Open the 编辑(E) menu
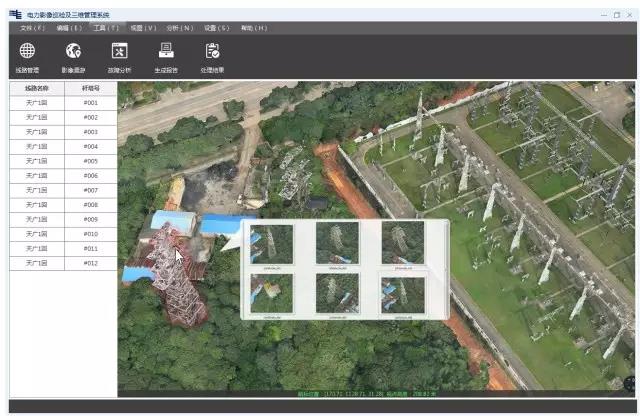Viewport: 640px width, 416px height. (69, 28)
